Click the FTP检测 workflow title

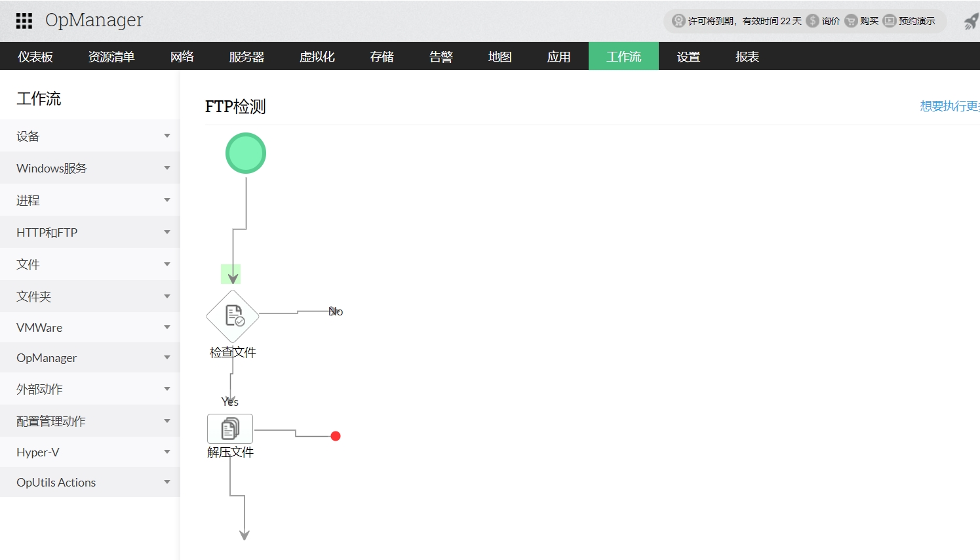tap(235, 106)
